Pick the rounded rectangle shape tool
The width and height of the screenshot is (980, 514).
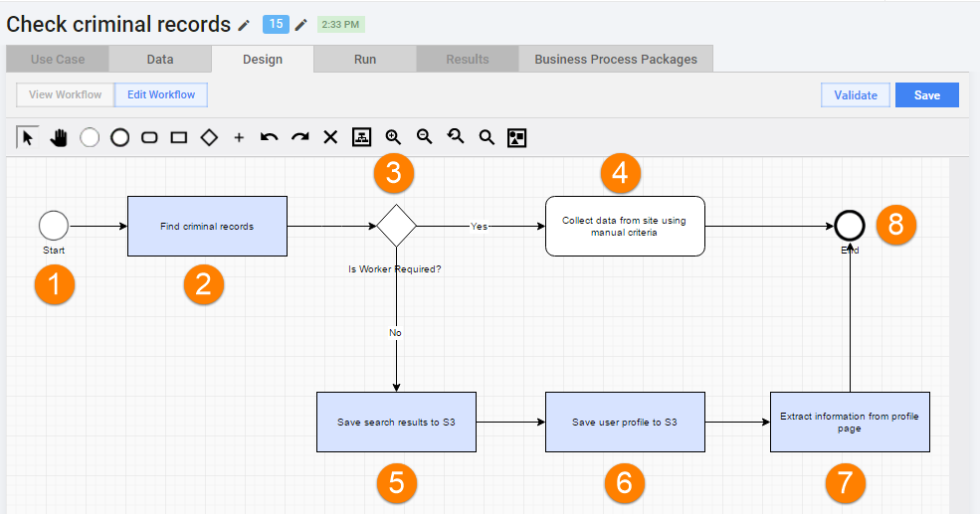[149, 137]
